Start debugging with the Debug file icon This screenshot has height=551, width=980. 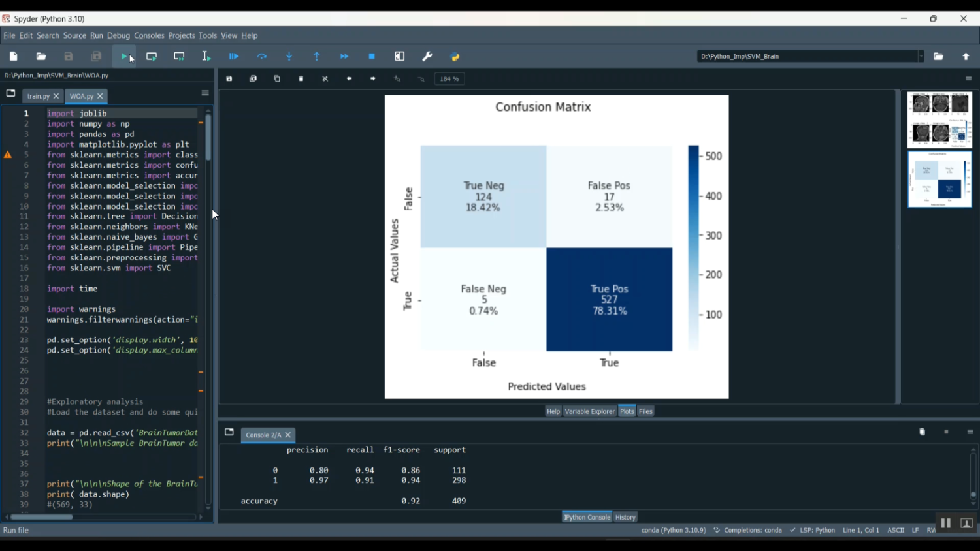tap(234, 57)
